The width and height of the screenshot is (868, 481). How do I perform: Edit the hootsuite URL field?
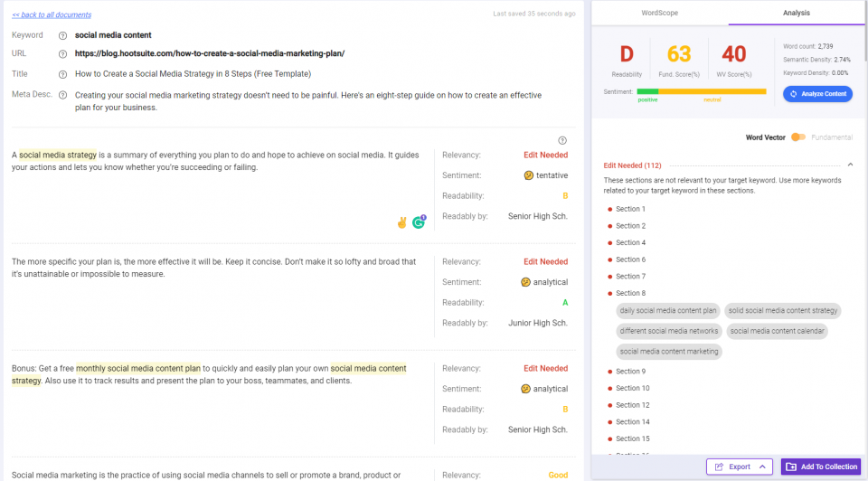[x=210, y=53]
